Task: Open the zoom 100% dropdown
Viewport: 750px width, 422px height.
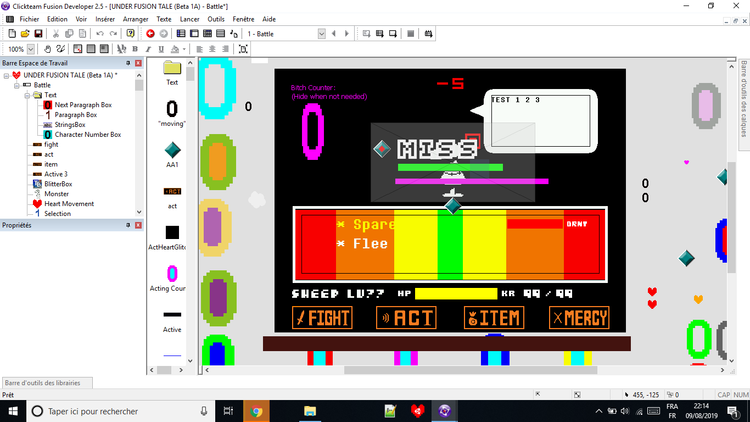Action: coord(31,49)
